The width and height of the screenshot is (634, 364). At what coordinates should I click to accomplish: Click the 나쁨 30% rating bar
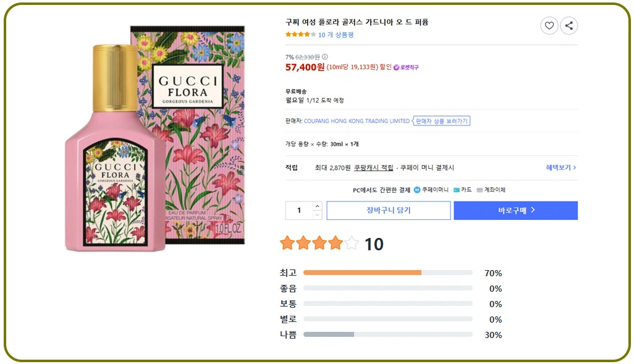[387, 334]
